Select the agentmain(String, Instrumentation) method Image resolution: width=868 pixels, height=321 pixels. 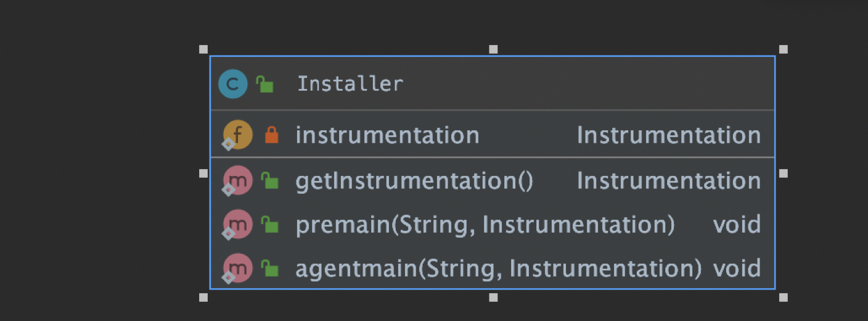[498, 269]
